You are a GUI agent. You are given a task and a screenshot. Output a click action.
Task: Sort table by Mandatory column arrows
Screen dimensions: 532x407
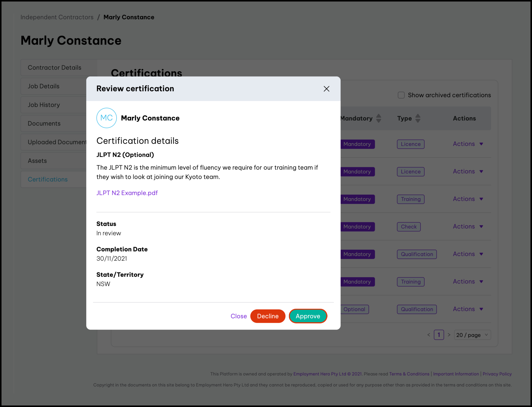coord(379,118)
